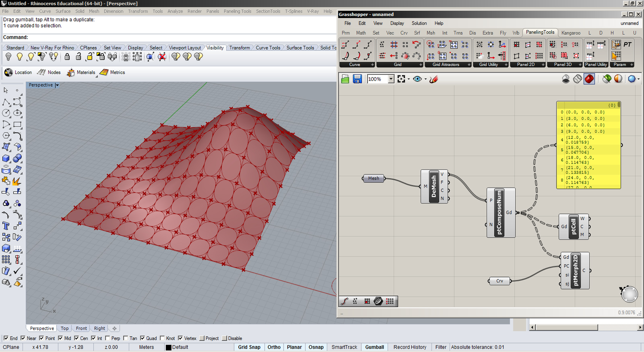The height and width of the screenshot is (352, 644).
Task: Select the Grasshopper sketch brush icon
Action: pos(434,79)
